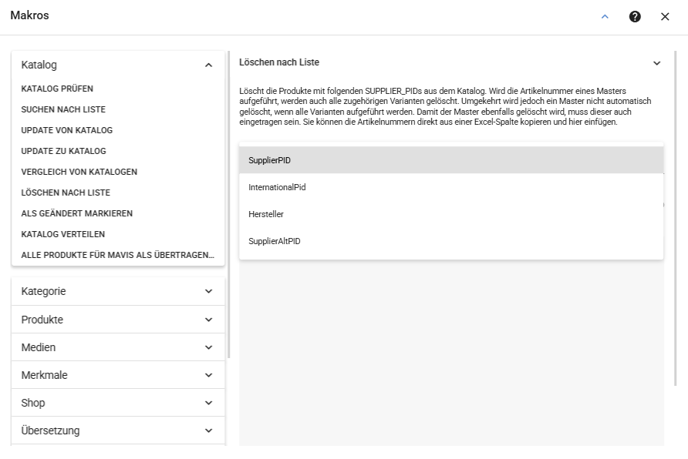Collapse the Makros dialog with blue chevron
The image size is (688, 459).
(605, 17)
